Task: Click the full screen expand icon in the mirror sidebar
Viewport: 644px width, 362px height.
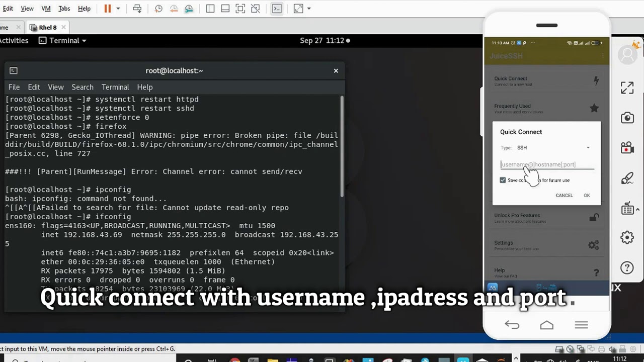Action: (x=627, y=88)
